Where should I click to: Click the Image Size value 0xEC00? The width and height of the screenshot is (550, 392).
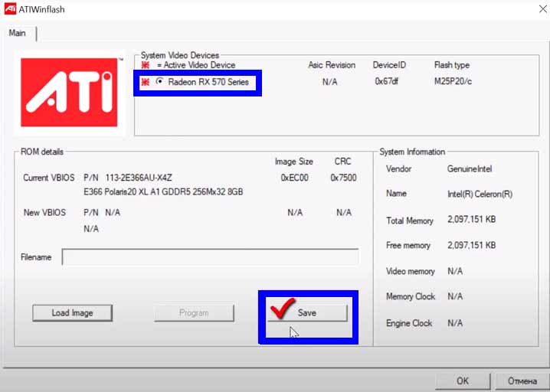(295, 178)
